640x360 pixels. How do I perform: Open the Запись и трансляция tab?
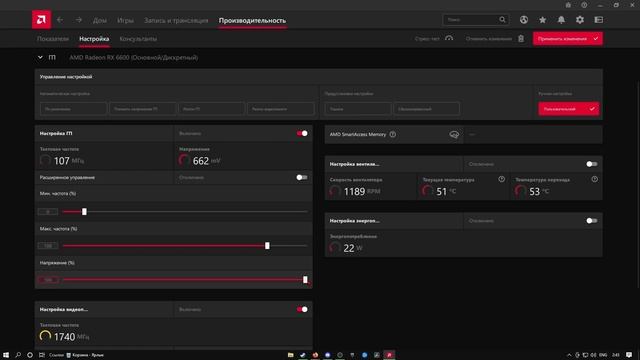[176, 20]
